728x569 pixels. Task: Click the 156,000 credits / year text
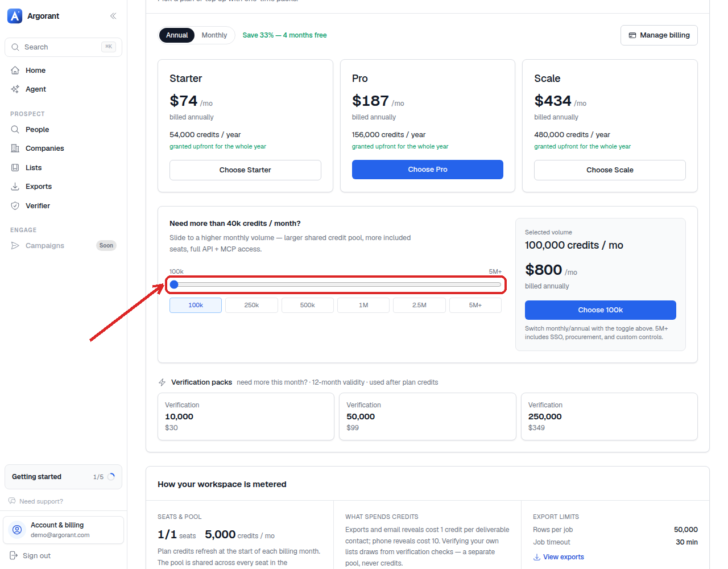pyautogui.click(x=388, y=135)
